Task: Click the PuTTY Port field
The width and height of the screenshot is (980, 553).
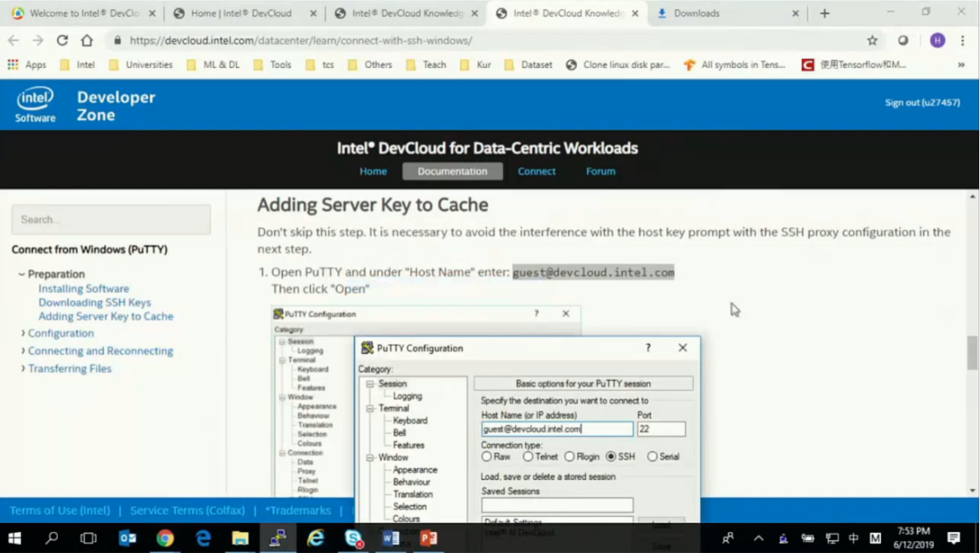Action: pos(661,430)
